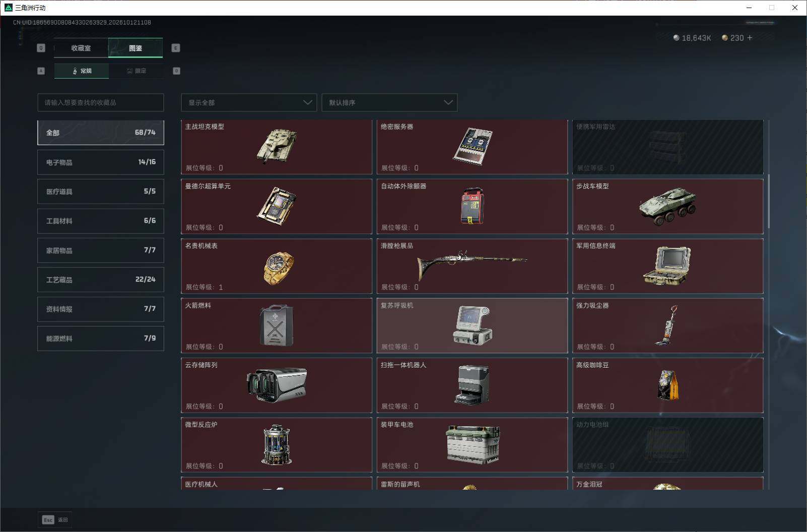This screenshot has height=532, width=807.
Task: Click the Esc 返回 back button
Action: 55,520
